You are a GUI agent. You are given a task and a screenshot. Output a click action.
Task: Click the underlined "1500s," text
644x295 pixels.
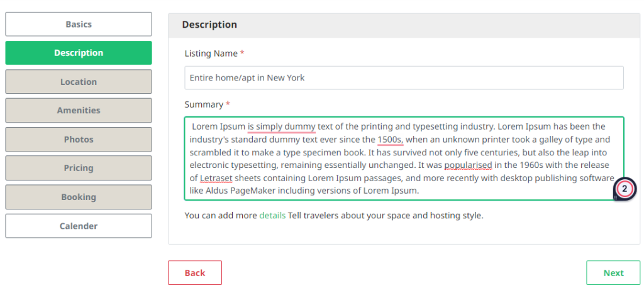point(390,140)
